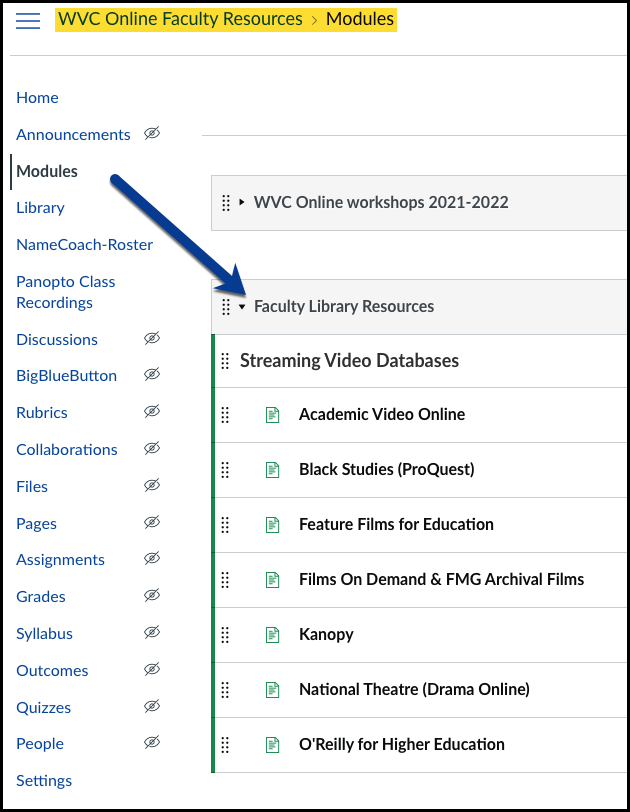
Task: Open Settings in course navigation
Action: 44,780
